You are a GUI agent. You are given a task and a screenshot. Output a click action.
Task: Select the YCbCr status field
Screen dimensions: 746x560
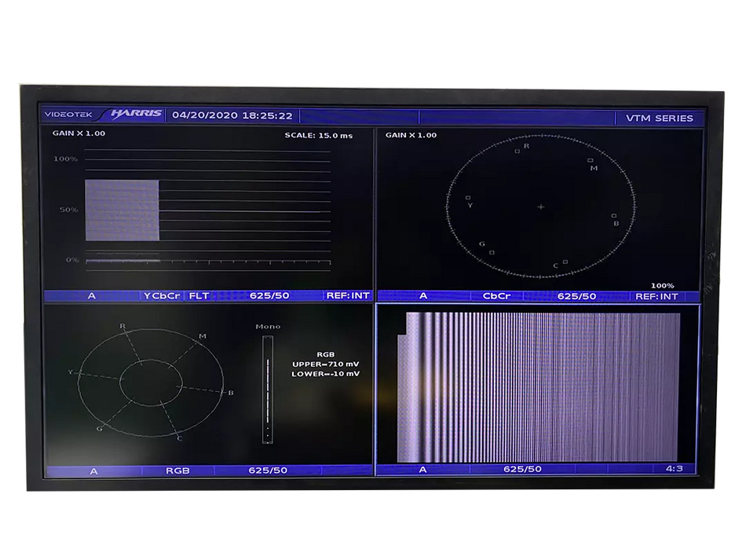[x=162, y=295]
